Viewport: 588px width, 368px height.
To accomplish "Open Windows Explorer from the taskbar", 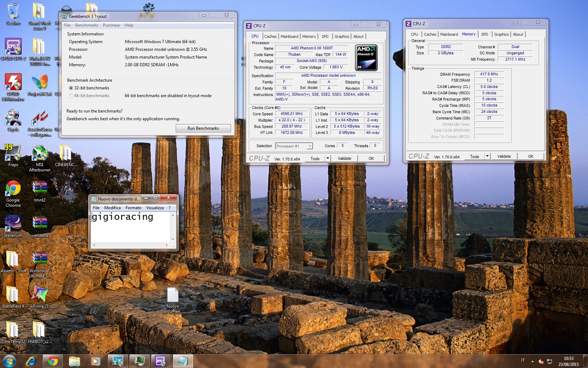I will [74, 361].
